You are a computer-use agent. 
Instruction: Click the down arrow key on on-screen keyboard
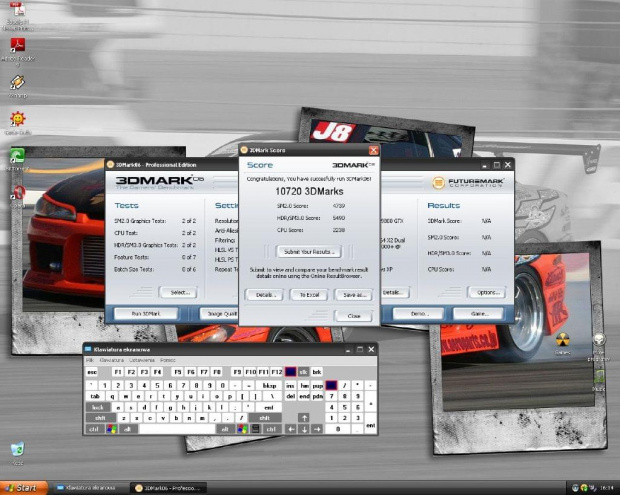click(304, 429)
